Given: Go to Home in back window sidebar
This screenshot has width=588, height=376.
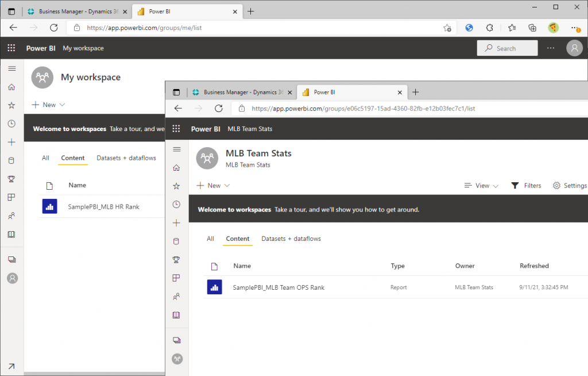Looking at the screenshot, I should tap(11, 87).
